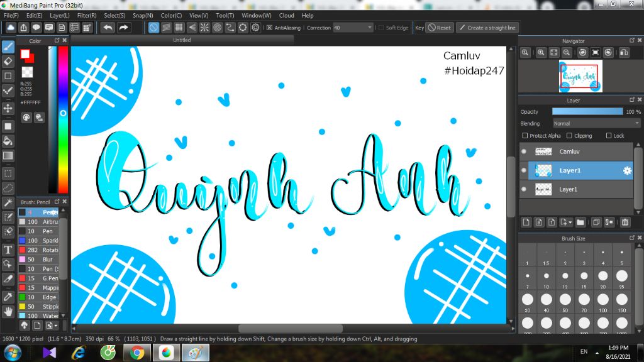644x362 pixels.
Task: Turn off the snap (Snap Off)
Action: pos(153,28)
